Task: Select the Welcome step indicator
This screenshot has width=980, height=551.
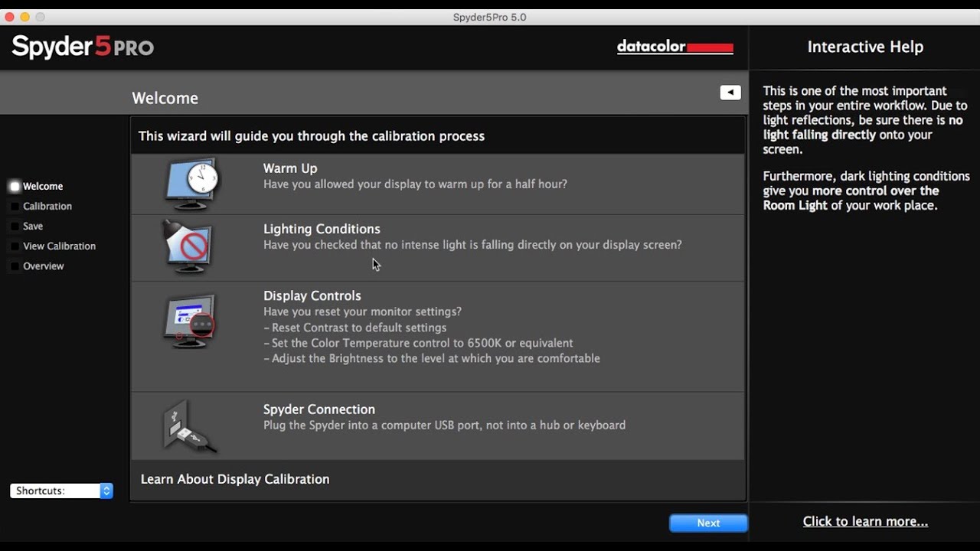Action: coord(36,186)
